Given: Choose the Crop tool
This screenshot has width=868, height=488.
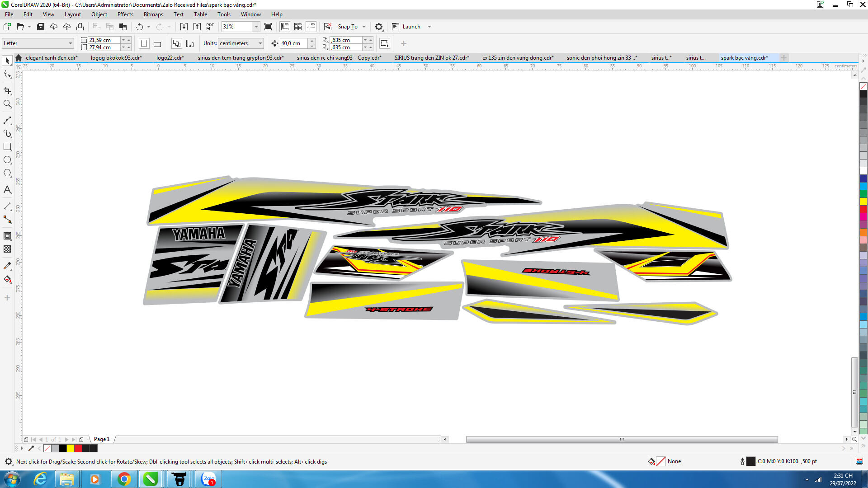Looking at the screenshot, I should 7,90.
